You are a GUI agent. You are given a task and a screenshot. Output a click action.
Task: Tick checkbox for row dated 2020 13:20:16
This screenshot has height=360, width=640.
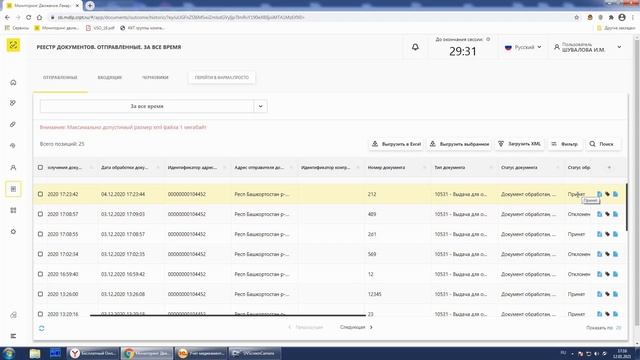tap(40, 314)
